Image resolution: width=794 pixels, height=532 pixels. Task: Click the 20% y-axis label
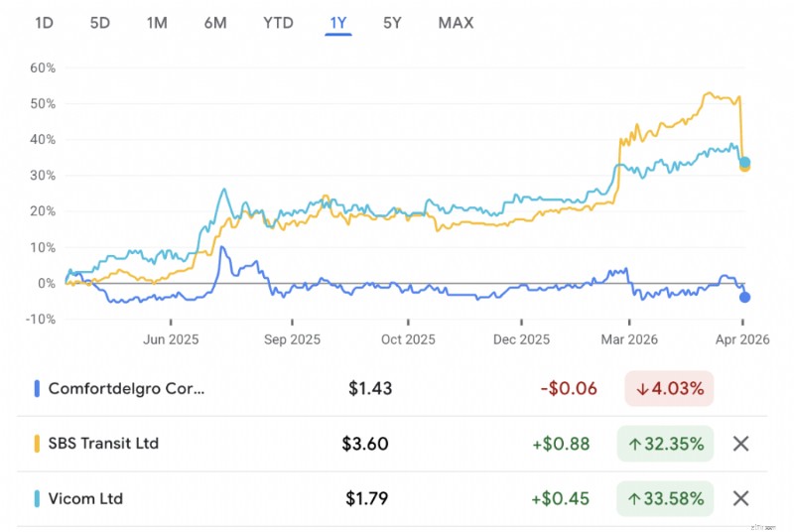click(43, 211)
